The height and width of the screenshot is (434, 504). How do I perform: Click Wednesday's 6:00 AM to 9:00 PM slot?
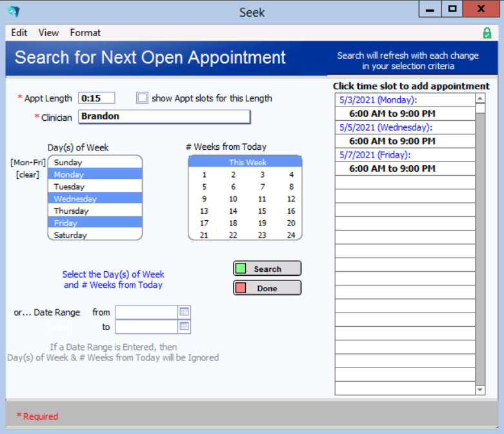point(405,141)
